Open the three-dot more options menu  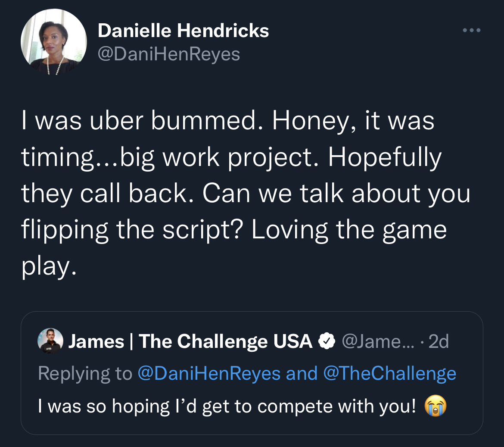coord(472,30)
